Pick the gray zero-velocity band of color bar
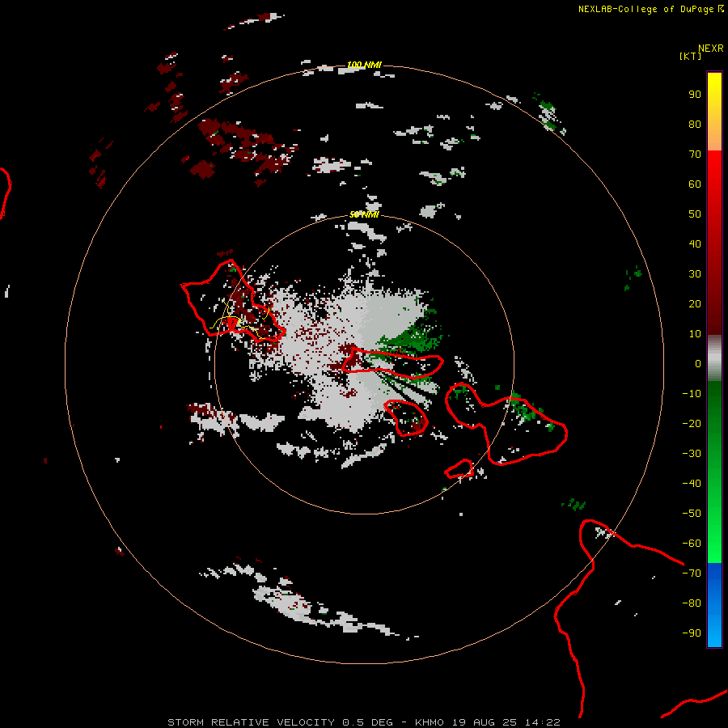Viewport: 728px width, 728px height. [714, 358]
